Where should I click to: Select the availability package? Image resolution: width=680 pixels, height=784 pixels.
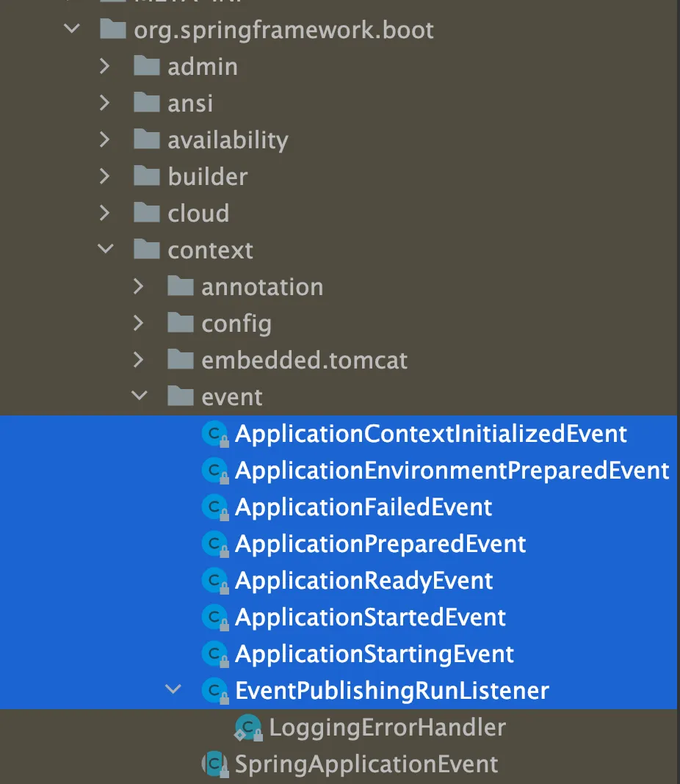(228, 140)
